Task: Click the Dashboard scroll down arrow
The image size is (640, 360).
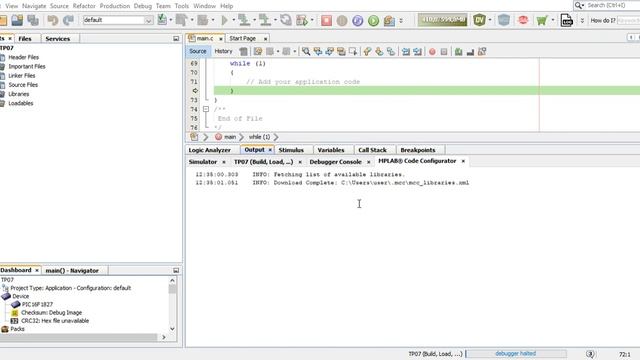Action: (x=172, y=329)
